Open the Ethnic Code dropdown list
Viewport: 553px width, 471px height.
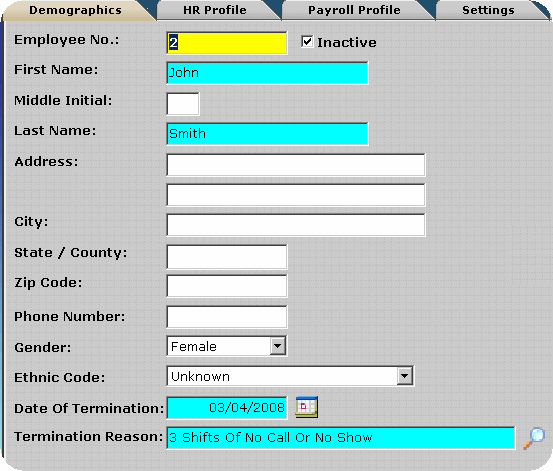pyautogui.click(x=405, y=376)
